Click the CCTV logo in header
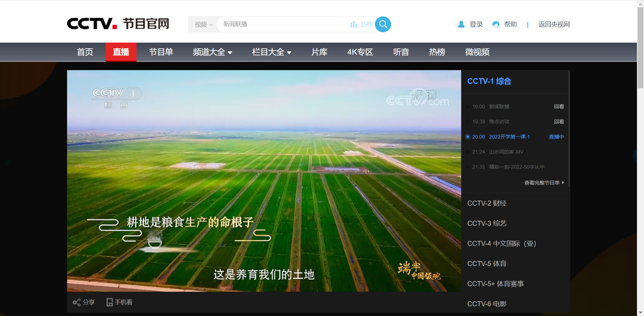The image size is (644, 316). 92,24
